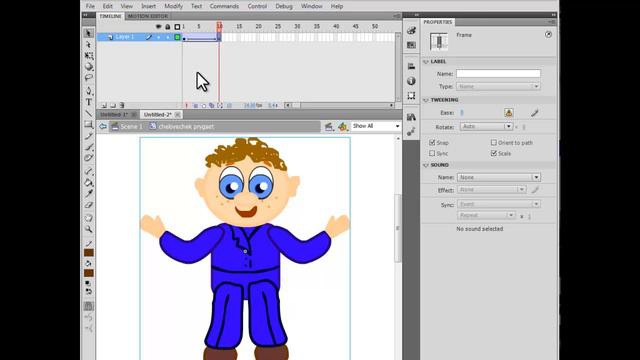Image resolution: width=640 pixels, height=360 pixels.
Task: Select the Brush tool
Action: tap(89, 147)
